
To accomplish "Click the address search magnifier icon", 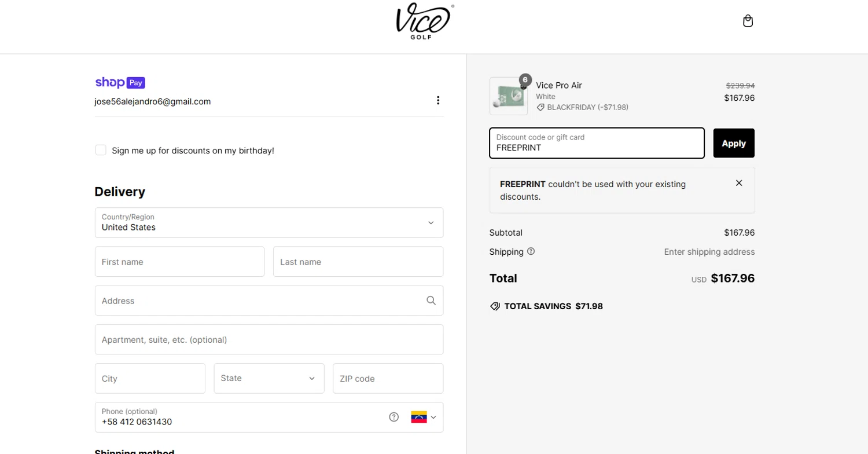I will pos(431,301).
